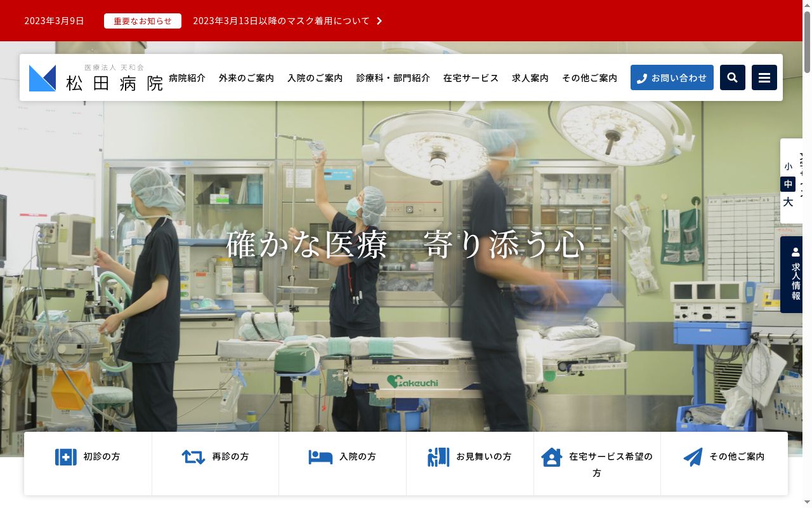Go to the 初診の方 page
Image resolution: width=812 pixels, height=508 pixels.
tap(88, 464)
